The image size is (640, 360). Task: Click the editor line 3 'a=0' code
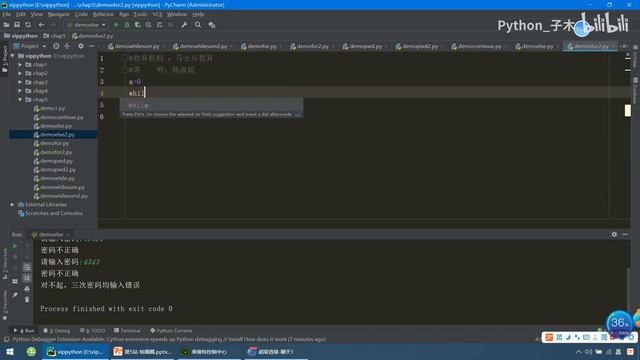click(135, 82)
